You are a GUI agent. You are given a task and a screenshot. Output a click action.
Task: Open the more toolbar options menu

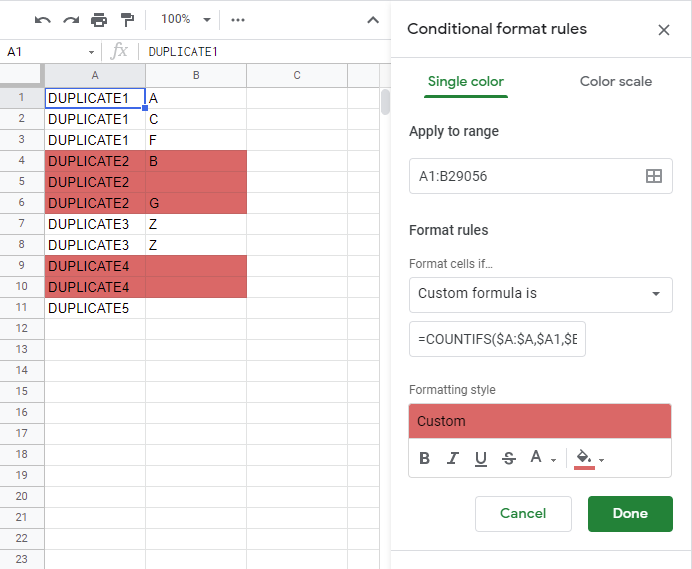[238, 20]
